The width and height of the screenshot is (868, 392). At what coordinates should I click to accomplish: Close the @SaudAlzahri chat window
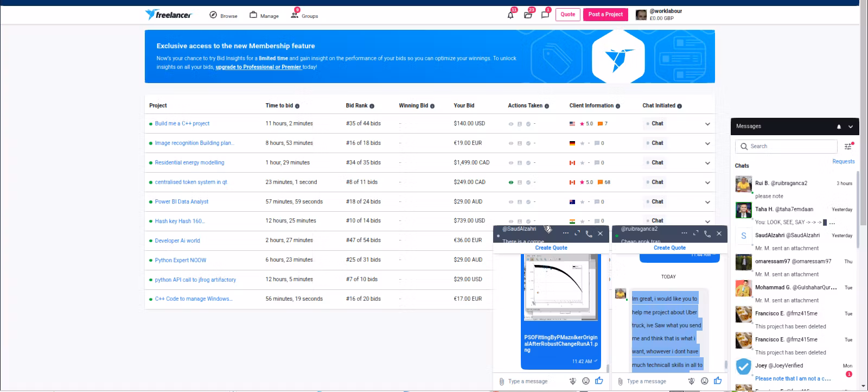600,233
